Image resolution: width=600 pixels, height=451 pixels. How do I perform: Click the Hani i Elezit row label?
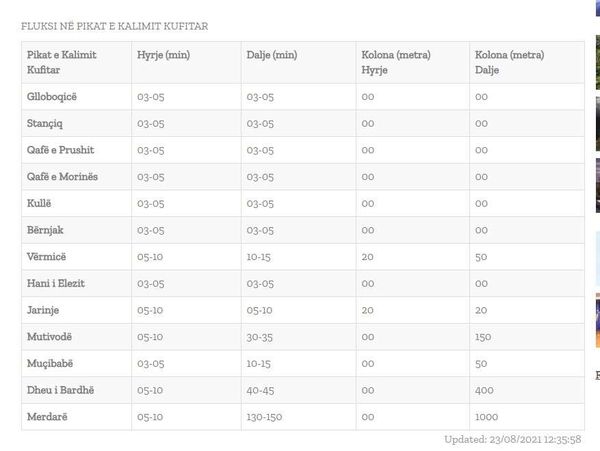(55, 283)
